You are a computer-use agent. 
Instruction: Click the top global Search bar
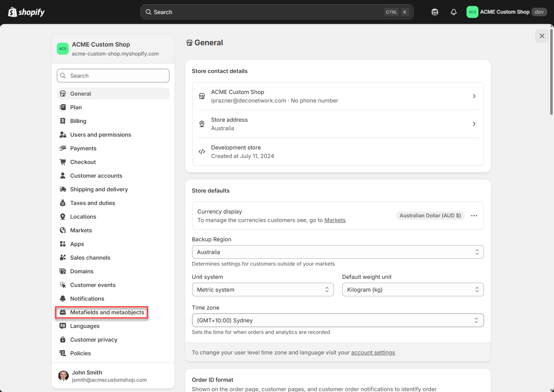point(277,12)
